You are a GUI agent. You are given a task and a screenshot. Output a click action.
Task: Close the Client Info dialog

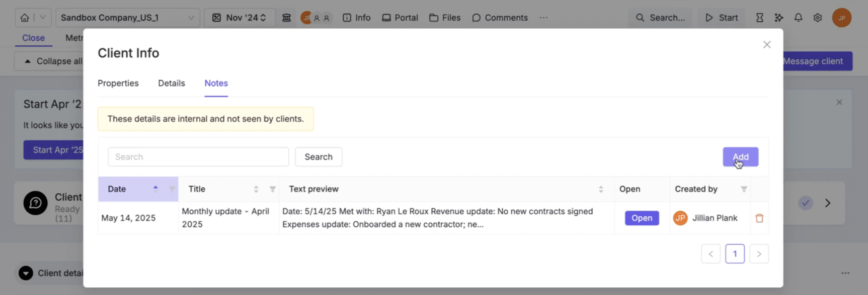click(767, 45)
